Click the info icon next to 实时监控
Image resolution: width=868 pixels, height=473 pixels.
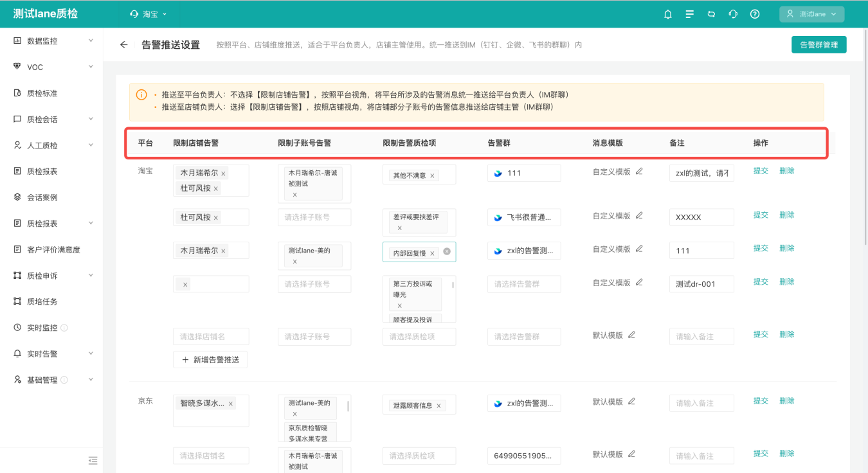pos(64,328)
